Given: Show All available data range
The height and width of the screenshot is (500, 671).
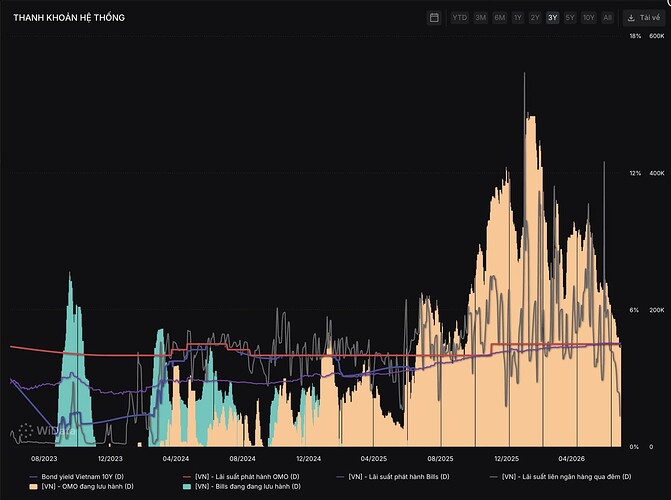Looking at the screenshot, I should click(607, 18).
